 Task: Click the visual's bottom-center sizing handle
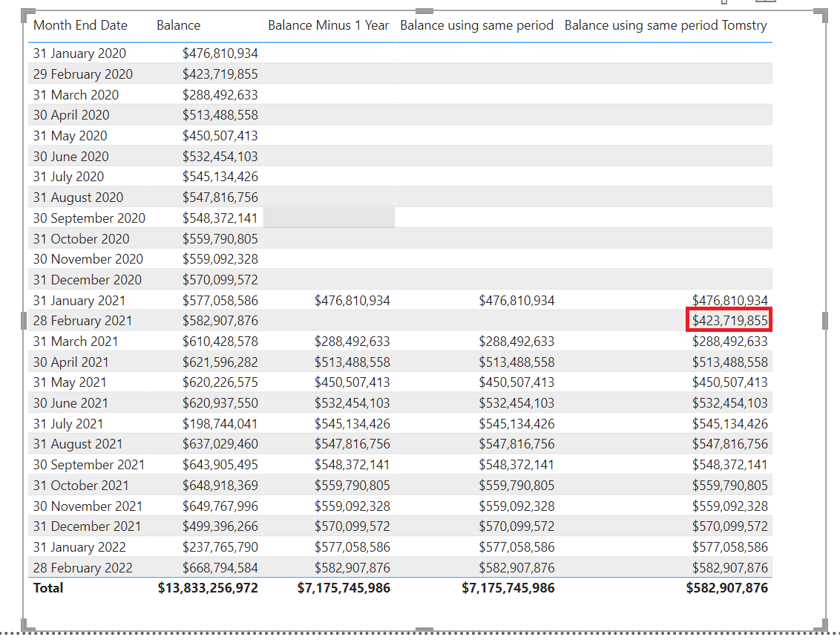click(424, 630)
